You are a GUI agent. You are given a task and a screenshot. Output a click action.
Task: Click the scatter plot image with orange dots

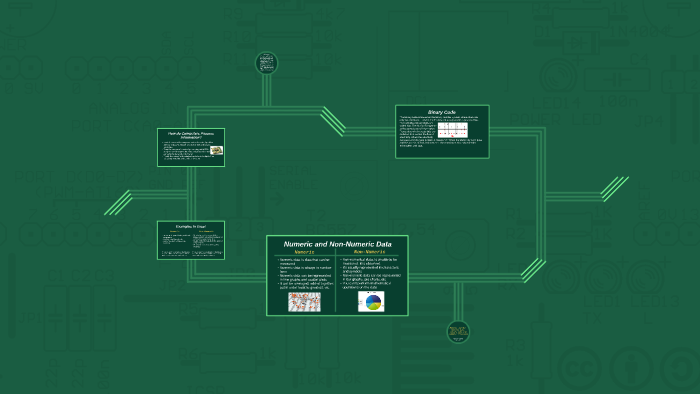click(304, 302)
